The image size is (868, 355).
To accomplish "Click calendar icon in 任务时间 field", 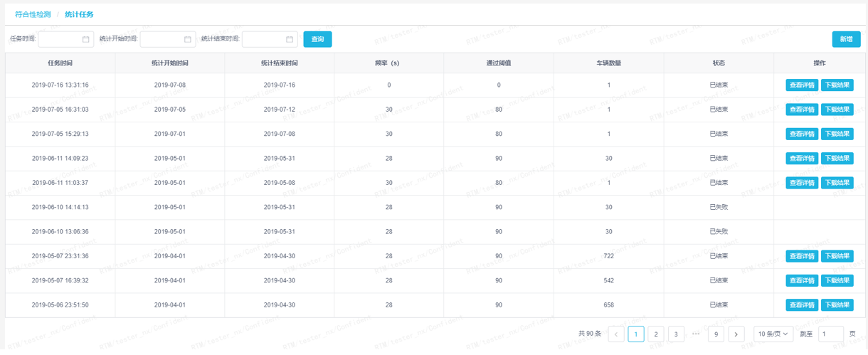I will 86,40.
